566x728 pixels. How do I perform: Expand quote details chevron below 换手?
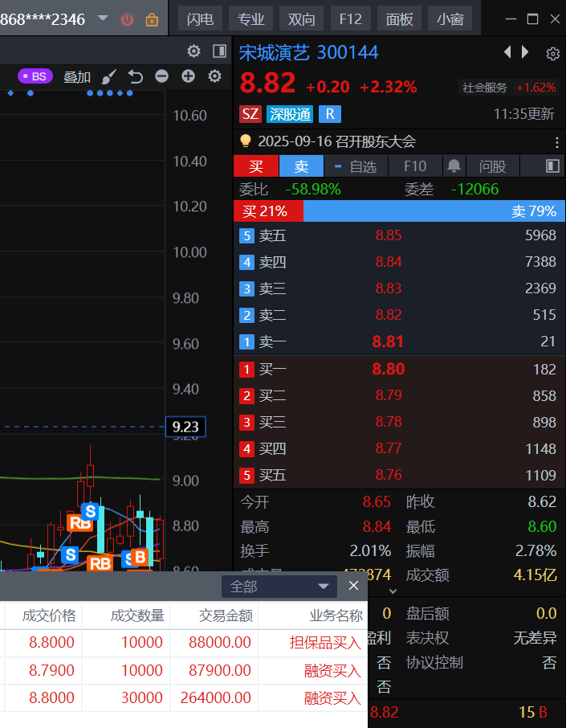(x=393, y=591)
